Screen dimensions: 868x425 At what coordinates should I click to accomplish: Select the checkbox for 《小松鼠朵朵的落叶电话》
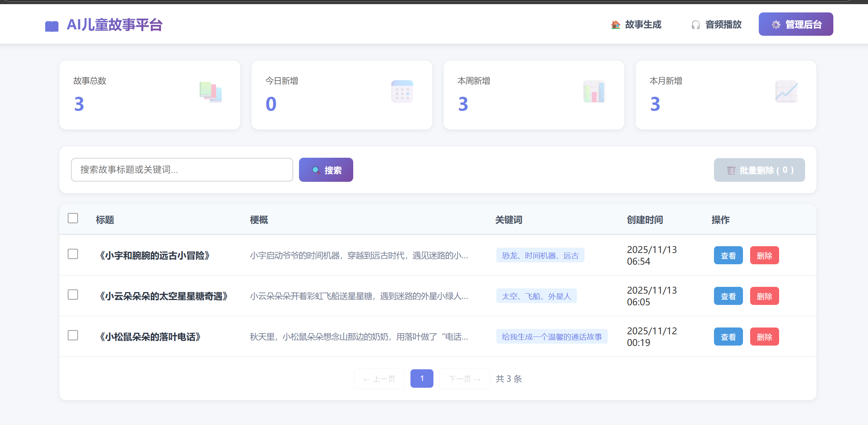coord(73,335)
